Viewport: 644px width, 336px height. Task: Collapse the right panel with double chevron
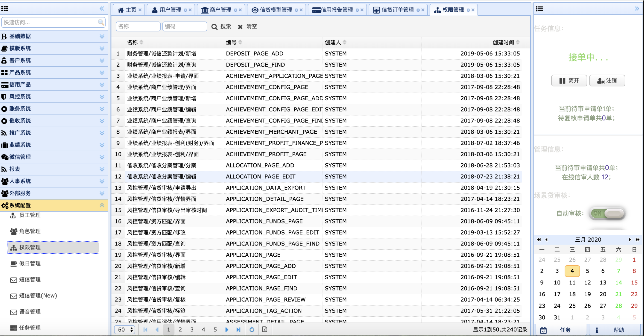click(x=637, y=9)
